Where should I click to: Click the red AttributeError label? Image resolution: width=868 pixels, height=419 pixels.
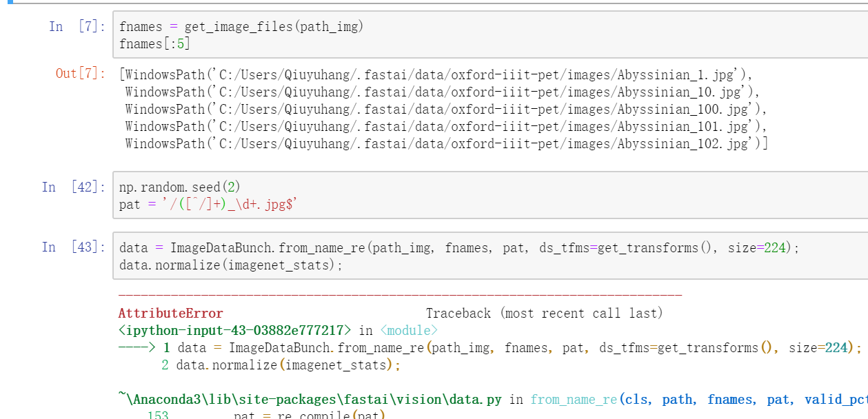pyautogui.click(x=170, y=314)
